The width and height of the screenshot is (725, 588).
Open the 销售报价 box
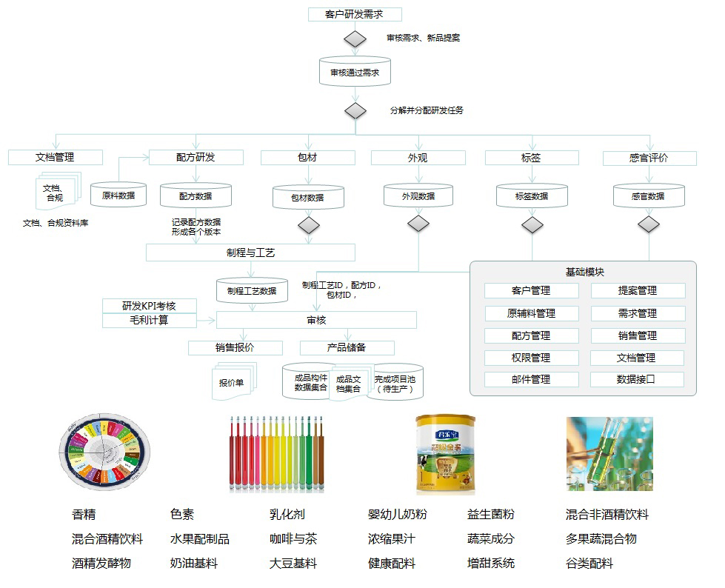(235, 347)
